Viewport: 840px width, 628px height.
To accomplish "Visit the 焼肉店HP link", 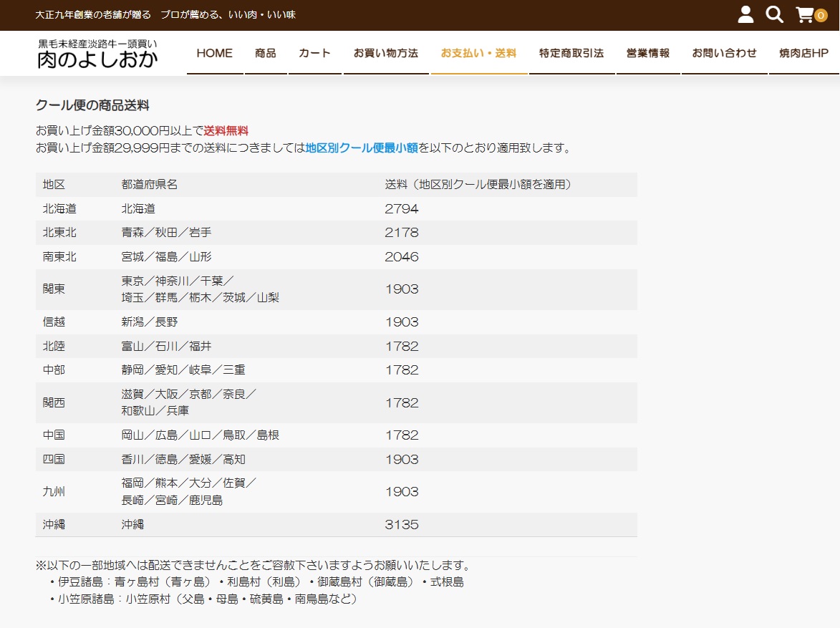I will 803,53.
